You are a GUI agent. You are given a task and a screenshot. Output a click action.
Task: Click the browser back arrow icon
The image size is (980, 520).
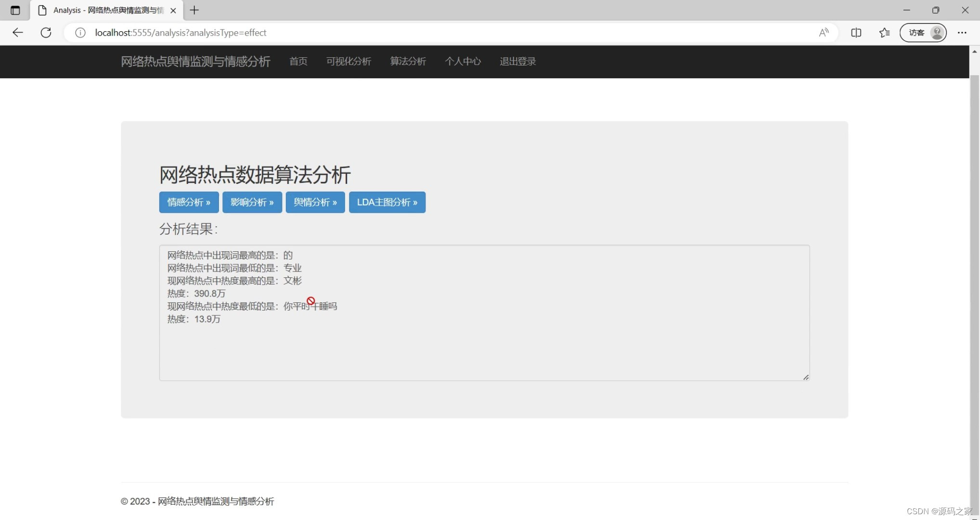pyautogui.click(x=18, y=32)
